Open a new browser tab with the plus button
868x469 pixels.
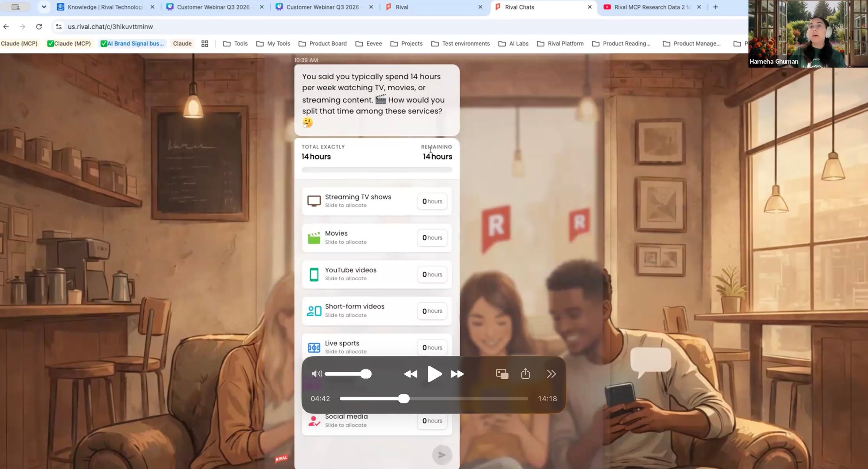pyautogui.click(x=716, y=7)
